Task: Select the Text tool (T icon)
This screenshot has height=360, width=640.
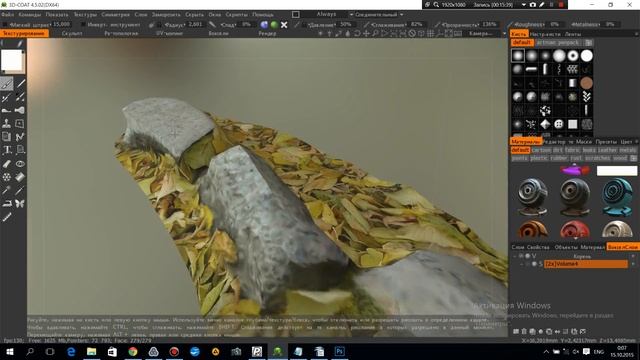Action: click(x=7, y=150)
